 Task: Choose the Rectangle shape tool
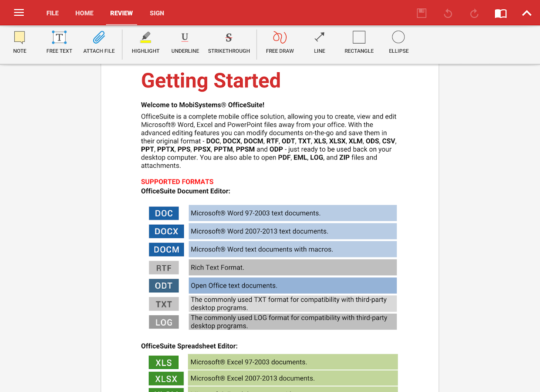(x=359, y=42)
